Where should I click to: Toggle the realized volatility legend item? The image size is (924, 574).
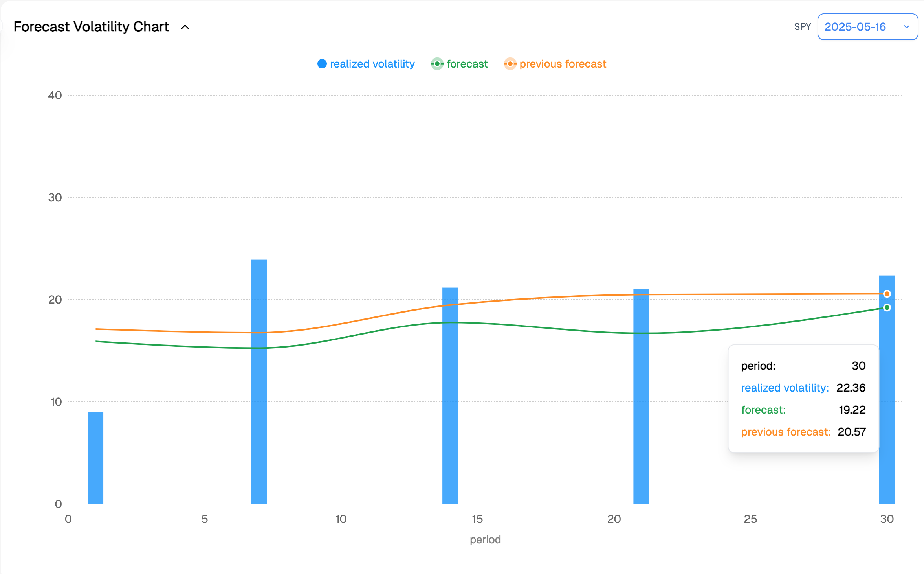tap(372, 64)
